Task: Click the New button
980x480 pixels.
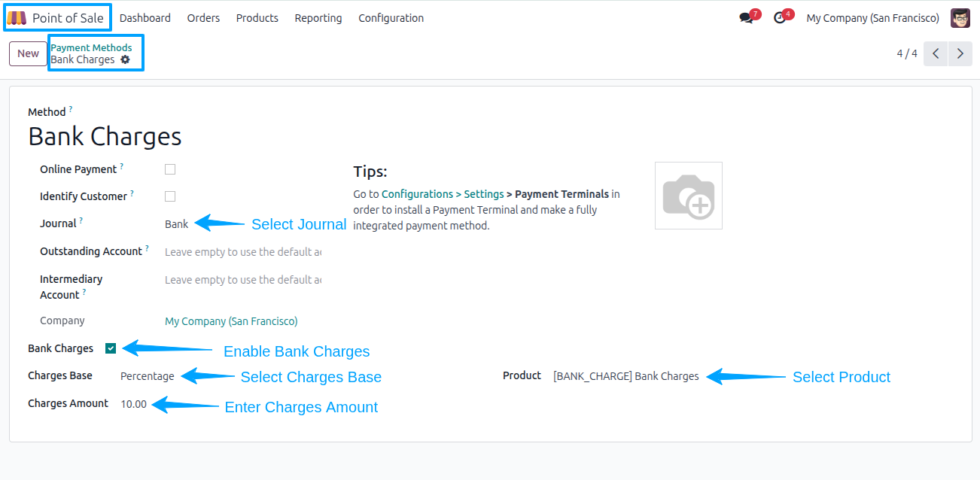Action: 29,53
